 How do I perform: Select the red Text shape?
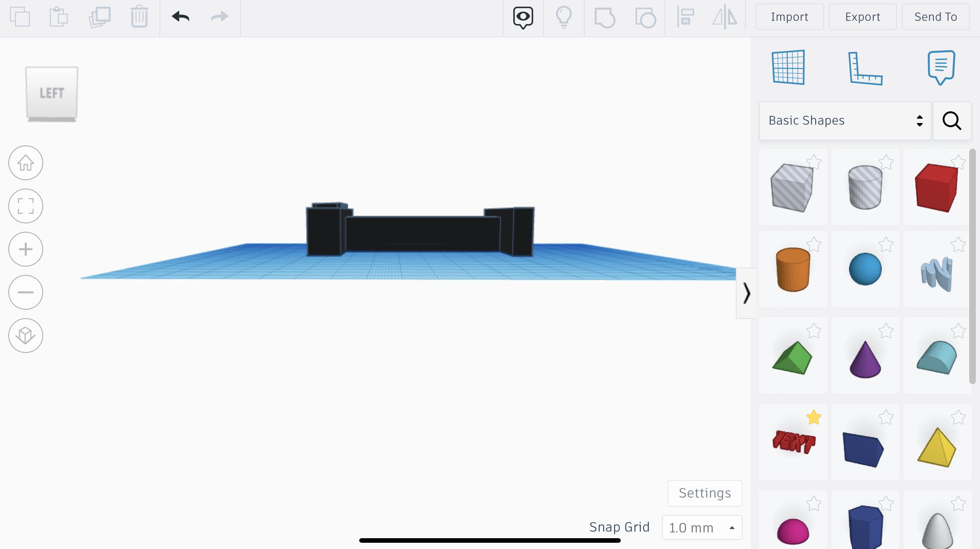pos(794,442)
